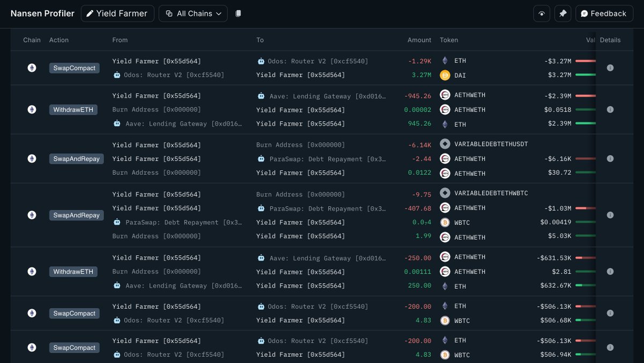
Task: Click the ETH token icon beside 945.26 amount
Action: tap(445, 124)
